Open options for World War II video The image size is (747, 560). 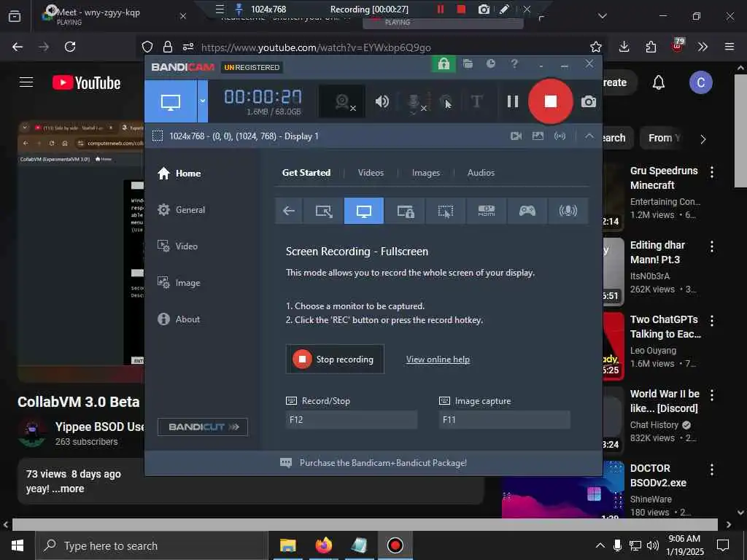coord(712,394)
